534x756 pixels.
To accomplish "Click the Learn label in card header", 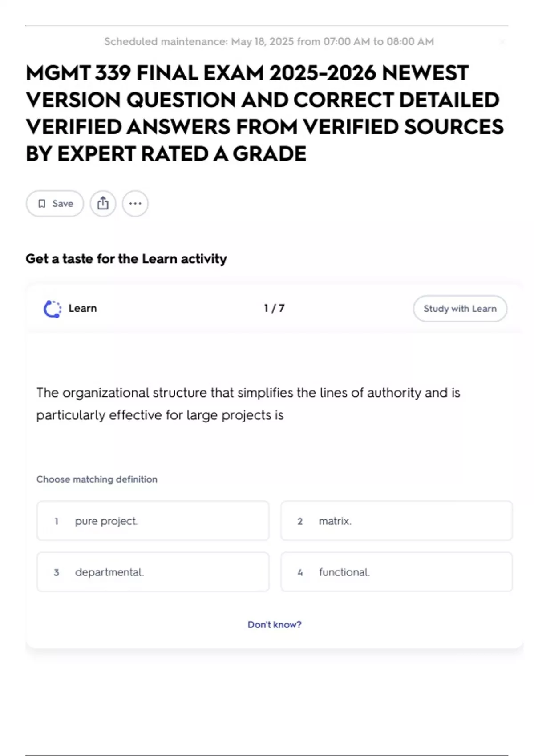I will [83, 308].
